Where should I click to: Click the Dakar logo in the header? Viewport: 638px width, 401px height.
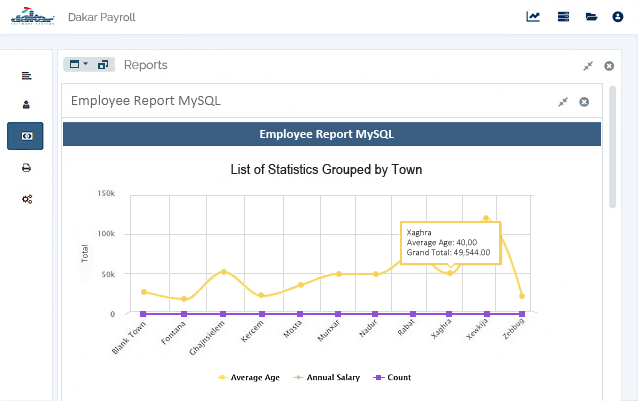point(33,16)
